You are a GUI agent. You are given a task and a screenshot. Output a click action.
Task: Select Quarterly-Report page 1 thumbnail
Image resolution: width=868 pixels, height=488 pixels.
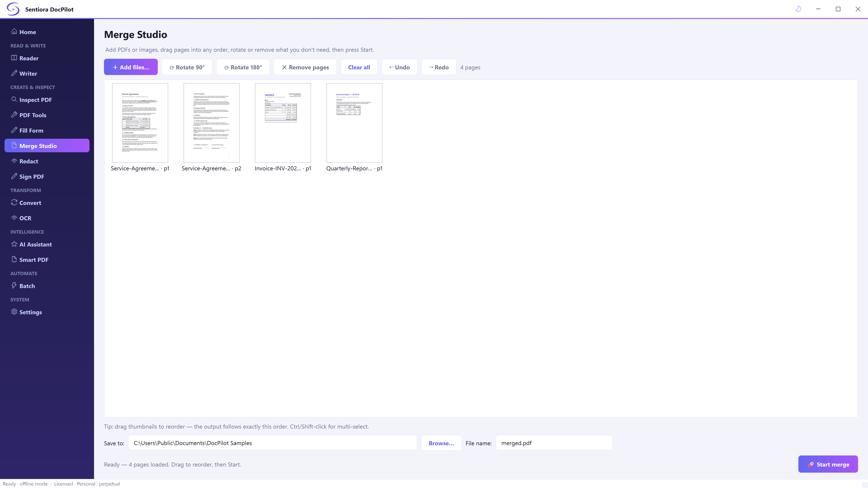(354, 123)
